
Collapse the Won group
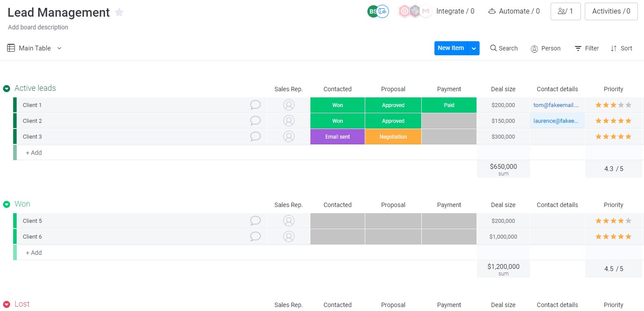coord(6,204)
